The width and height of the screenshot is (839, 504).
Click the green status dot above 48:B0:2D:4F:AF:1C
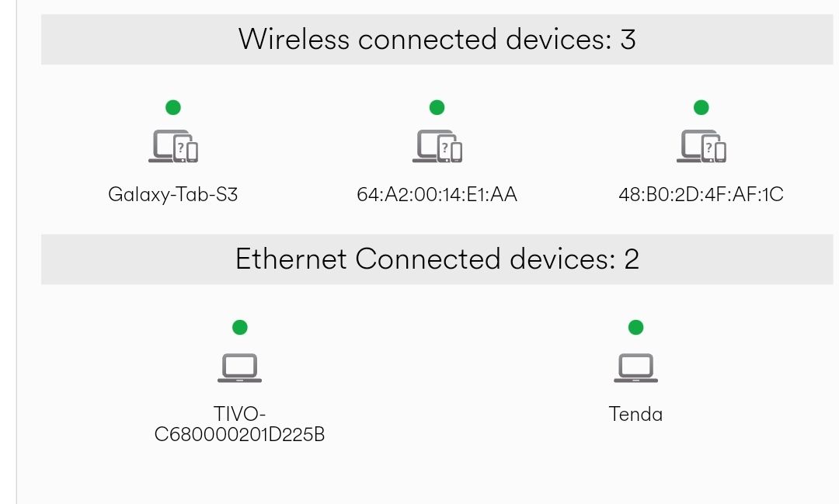click(x=701, y=107)
